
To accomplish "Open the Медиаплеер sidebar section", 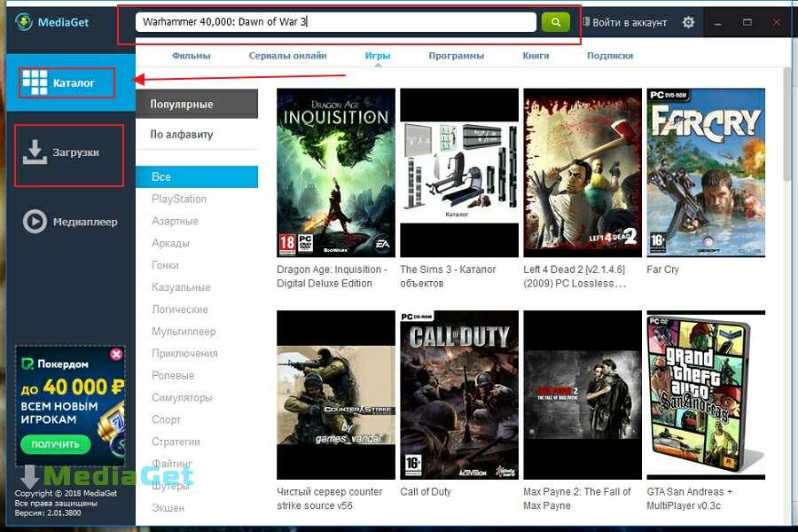I will click(71, 222).
